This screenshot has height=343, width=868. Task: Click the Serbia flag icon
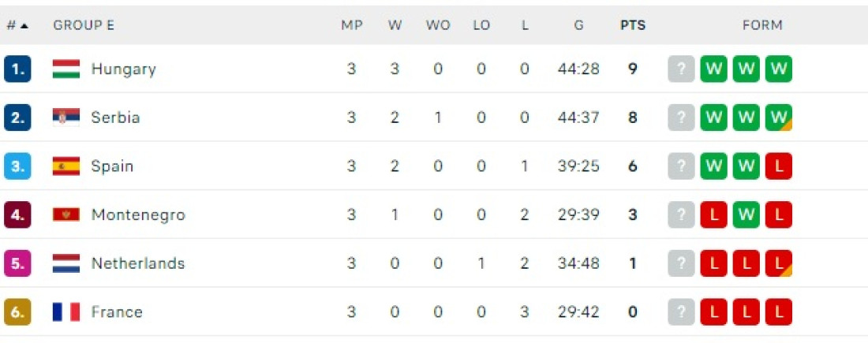pos(66,117)
